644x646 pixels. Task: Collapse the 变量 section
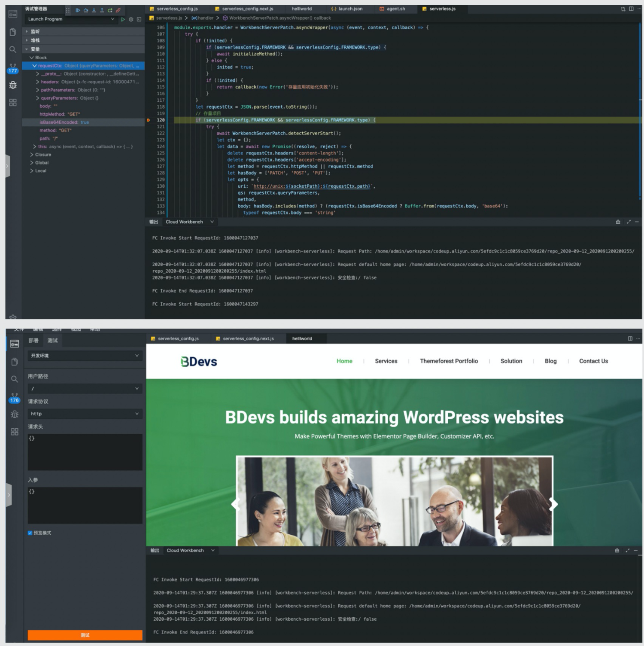[x=83, y=49]
